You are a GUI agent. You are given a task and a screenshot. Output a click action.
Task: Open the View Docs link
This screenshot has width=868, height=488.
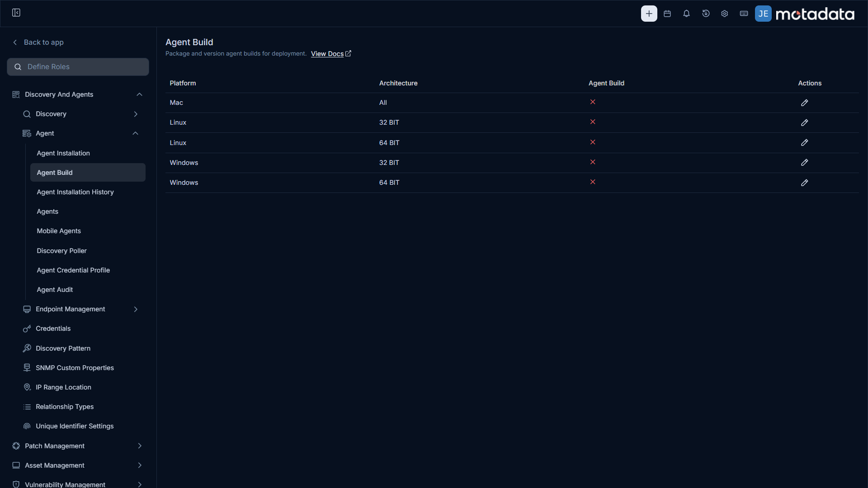(x=331, y=54)
